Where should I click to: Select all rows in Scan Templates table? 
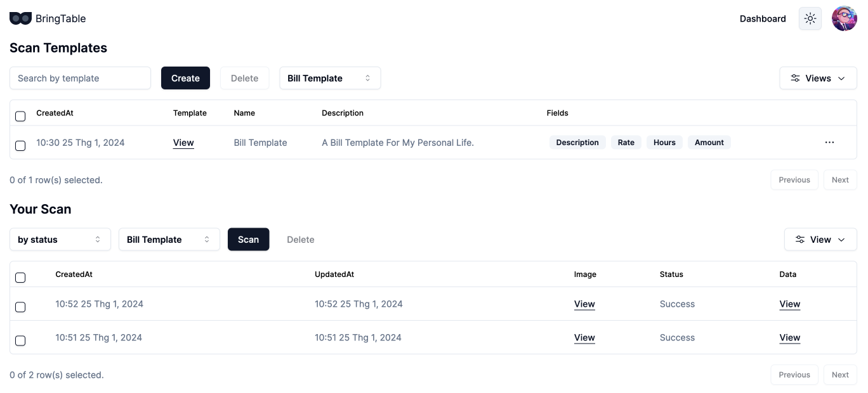point(20,116)
